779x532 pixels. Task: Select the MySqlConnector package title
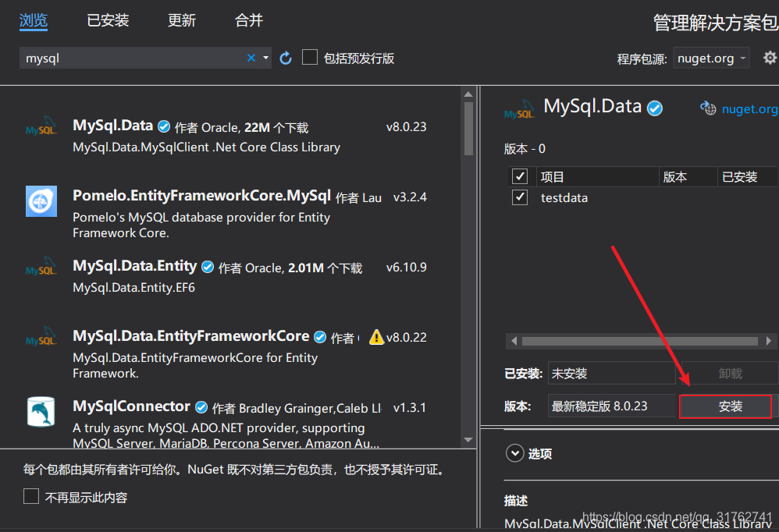(132, 406)
